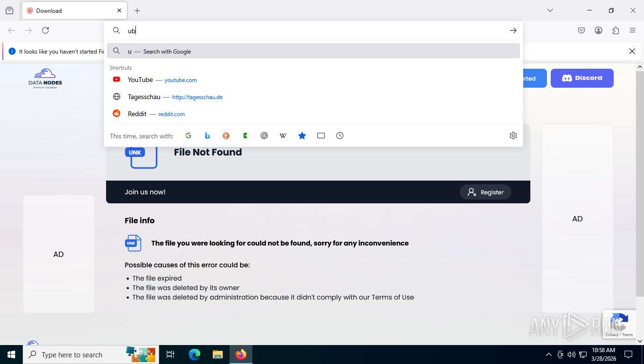Search in History clock icon
The height and width of the screenshot is (364, 644).
pos(340,136)
